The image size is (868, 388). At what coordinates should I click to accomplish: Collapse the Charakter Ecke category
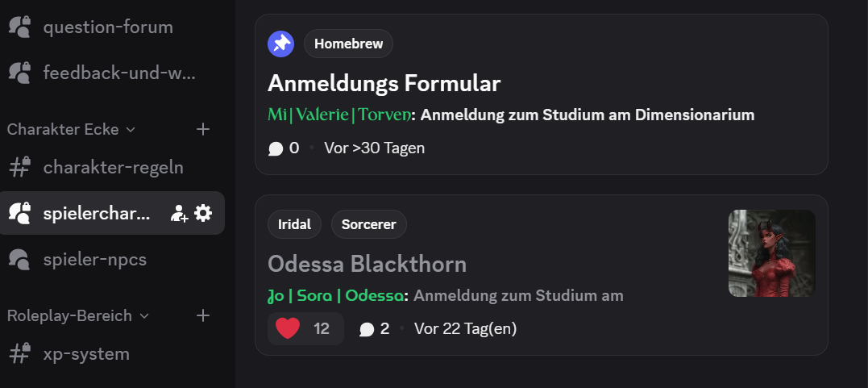click(x=71, y=129)
